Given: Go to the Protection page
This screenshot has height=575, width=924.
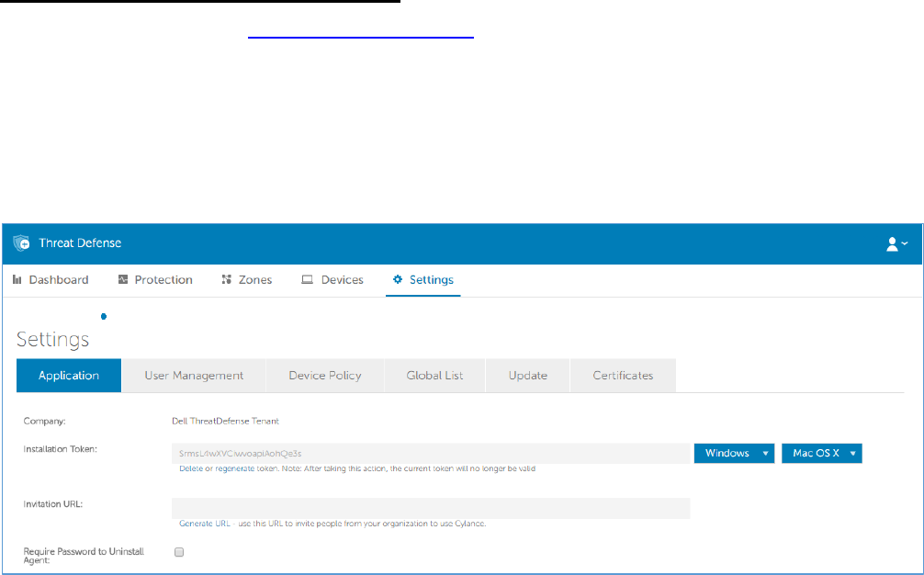Looking at the screenshot, I should coord(155,280).
